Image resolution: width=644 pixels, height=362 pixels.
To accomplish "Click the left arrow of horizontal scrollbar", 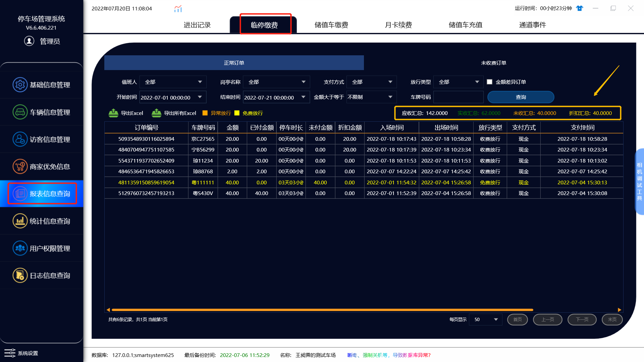I will (108, 310).
